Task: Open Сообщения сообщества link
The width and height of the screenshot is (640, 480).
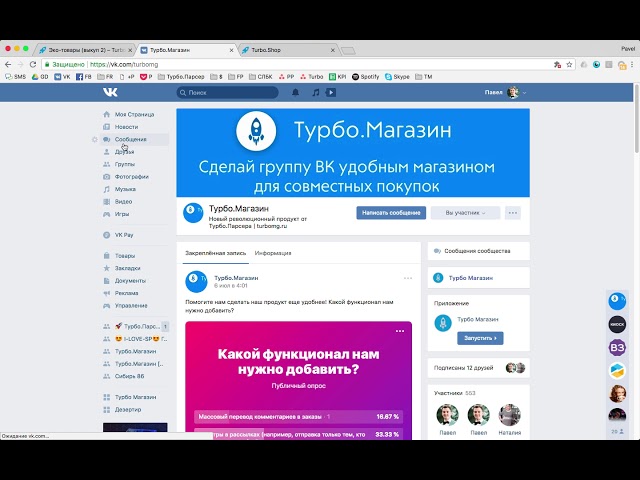Action: pos(477,251)
